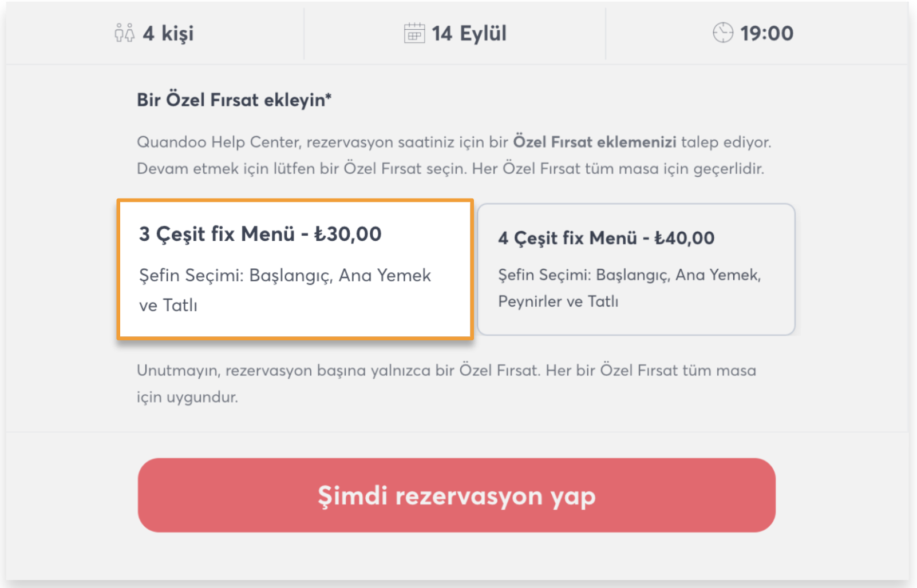Open the "4 kişi" party size selector
Viewport: 917px width, 588px height.
[168, 33]
